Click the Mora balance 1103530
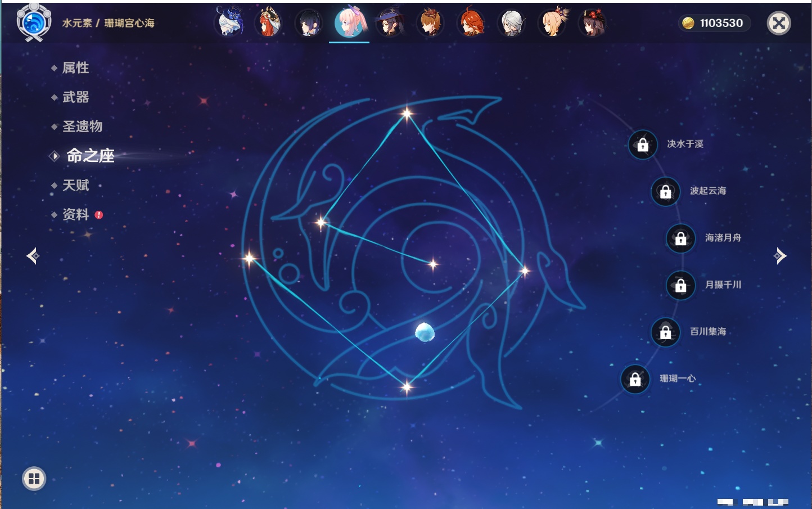812x509 pixels. tap(721, 23)
